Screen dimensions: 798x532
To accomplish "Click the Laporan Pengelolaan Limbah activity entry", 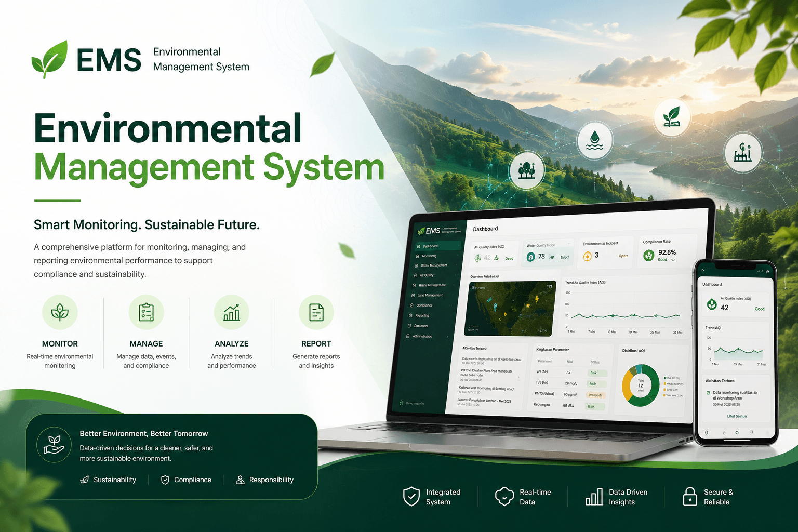I will [x=484, y=402].
